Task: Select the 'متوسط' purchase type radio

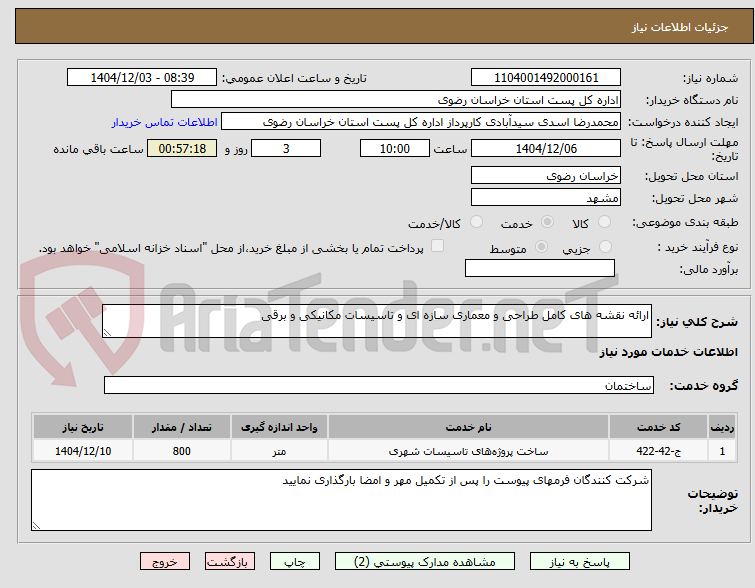Action: [542, 247]
